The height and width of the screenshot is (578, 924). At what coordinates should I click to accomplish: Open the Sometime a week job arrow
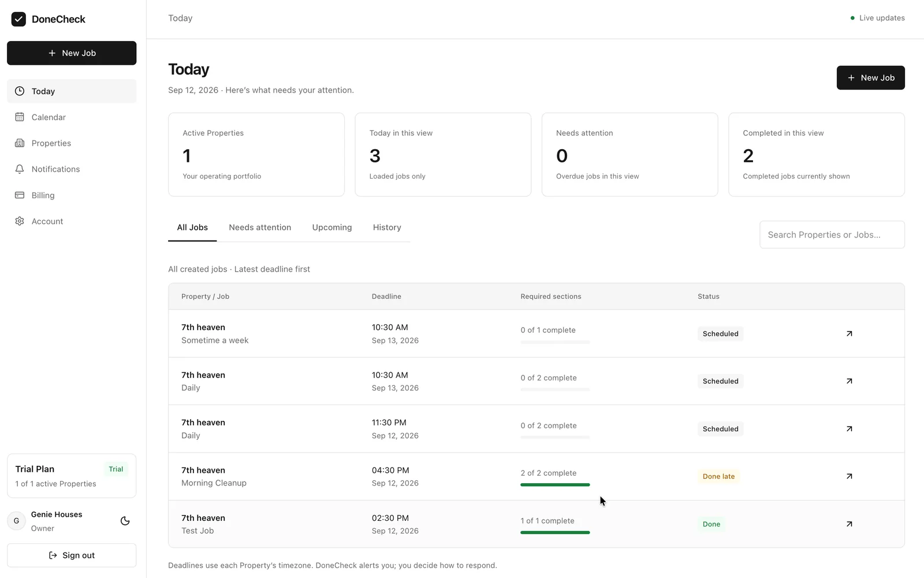850,334
